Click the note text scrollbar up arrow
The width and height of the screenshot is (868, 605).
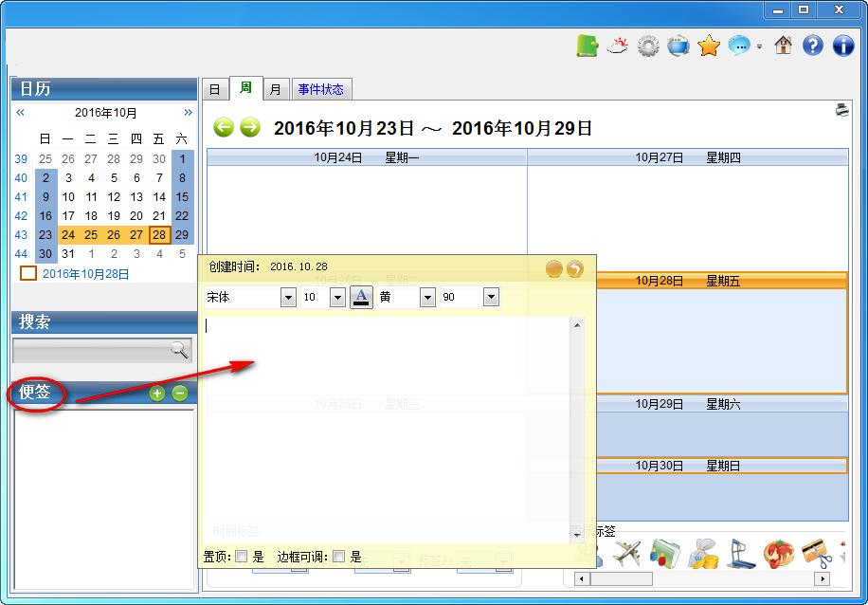(577, 325)
